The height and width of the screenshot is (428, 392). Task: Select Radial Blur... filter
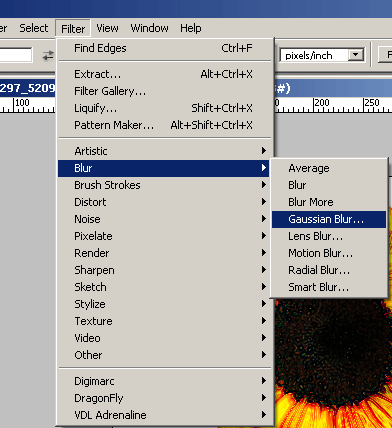tap(329, 270)
